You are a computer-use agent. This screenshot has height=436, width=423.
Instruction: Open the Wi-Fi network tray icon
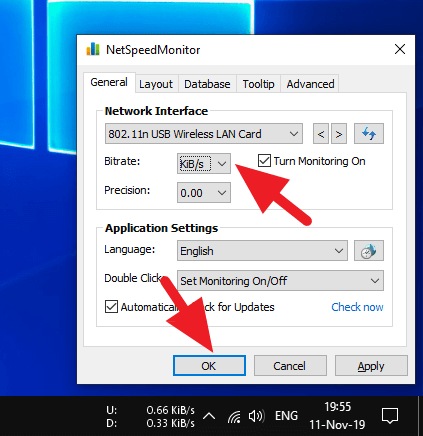click(x=234, y=416)
